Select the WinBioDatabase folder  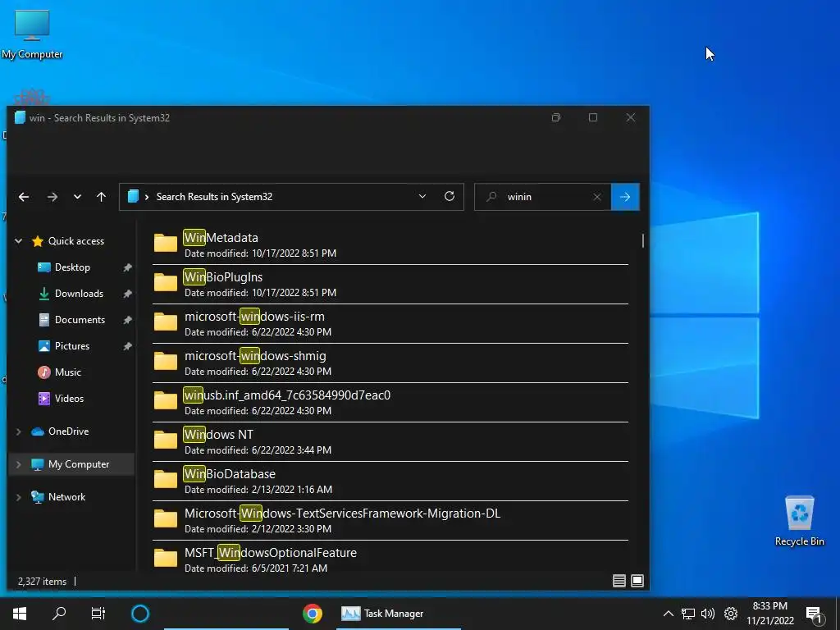click(x=390, y=481)
